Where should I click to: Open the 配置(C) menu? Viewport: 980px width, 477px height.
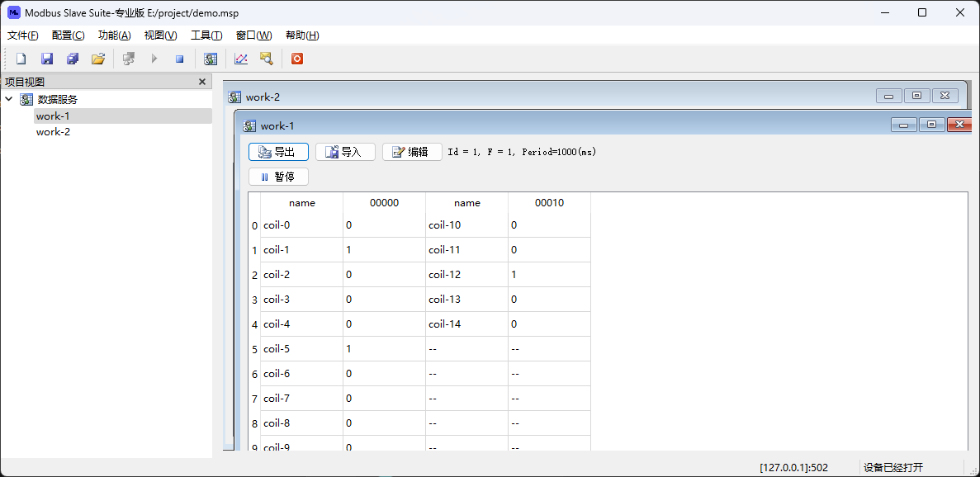[68, 35]
